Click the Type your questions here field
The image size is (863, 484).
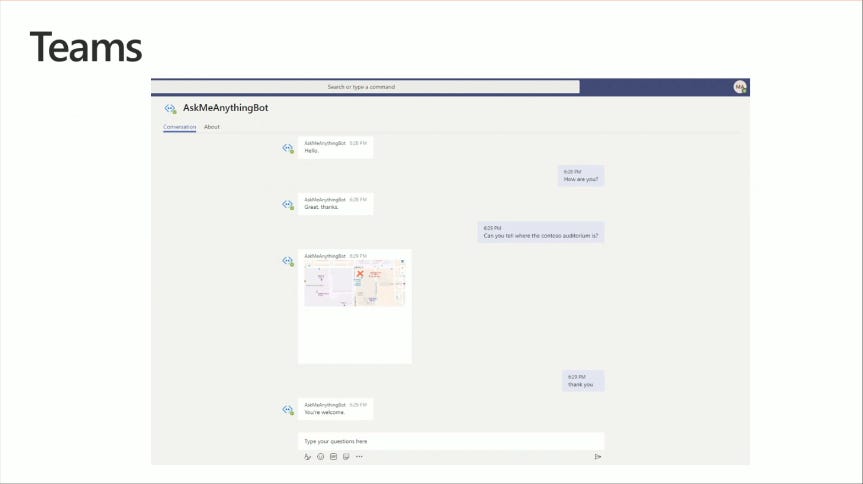pyautogui.click(x=451, y=441)
